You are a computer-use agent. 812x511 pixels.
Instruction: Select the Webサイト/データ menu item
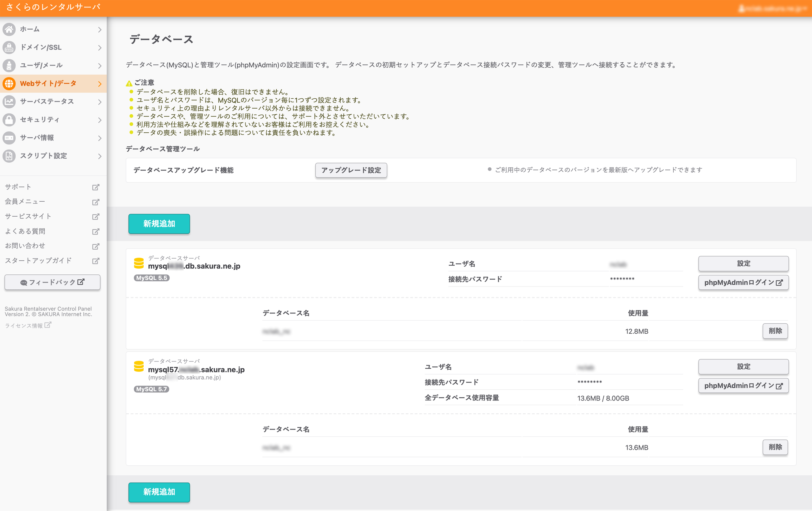tap(53, 84)
